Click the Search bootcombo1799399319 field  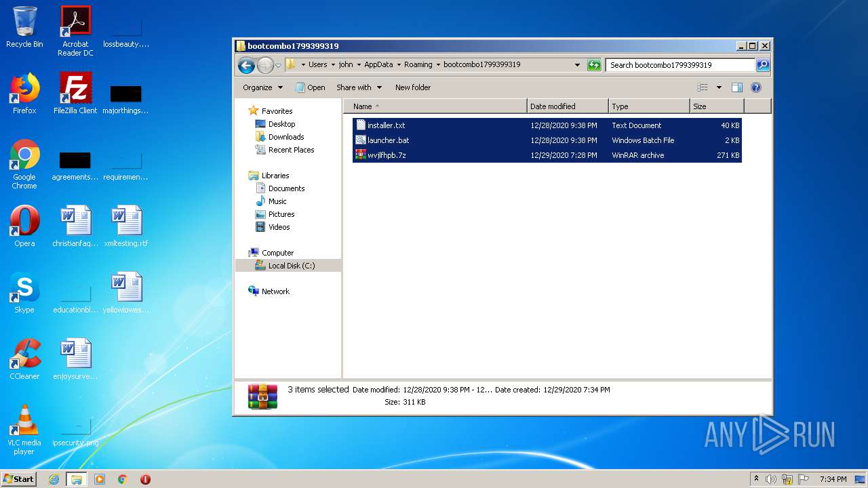pos(680,65)
